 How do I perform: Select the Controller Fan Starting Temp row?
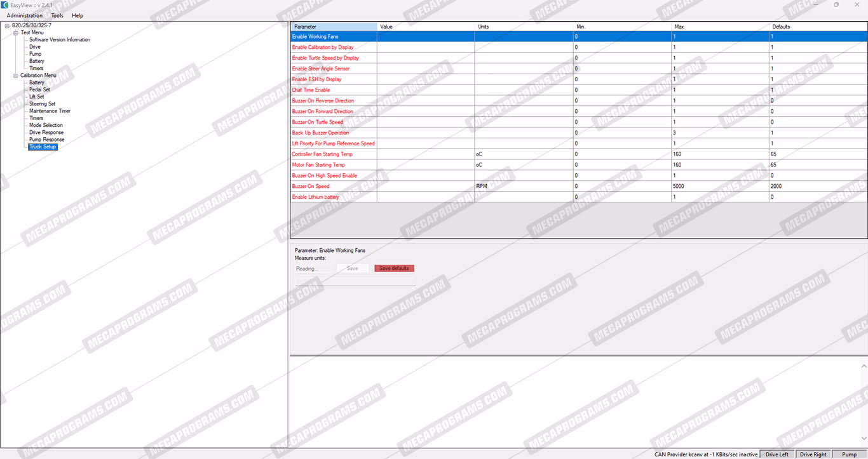point(322,154)
